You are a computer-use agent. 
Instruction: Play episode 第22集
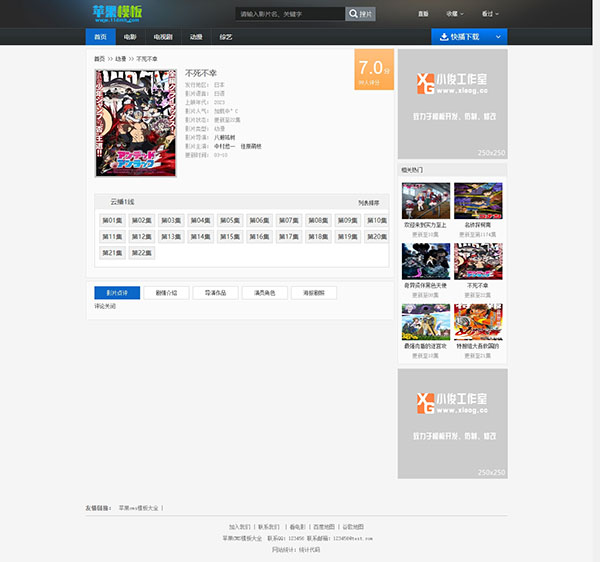(141, 253)
